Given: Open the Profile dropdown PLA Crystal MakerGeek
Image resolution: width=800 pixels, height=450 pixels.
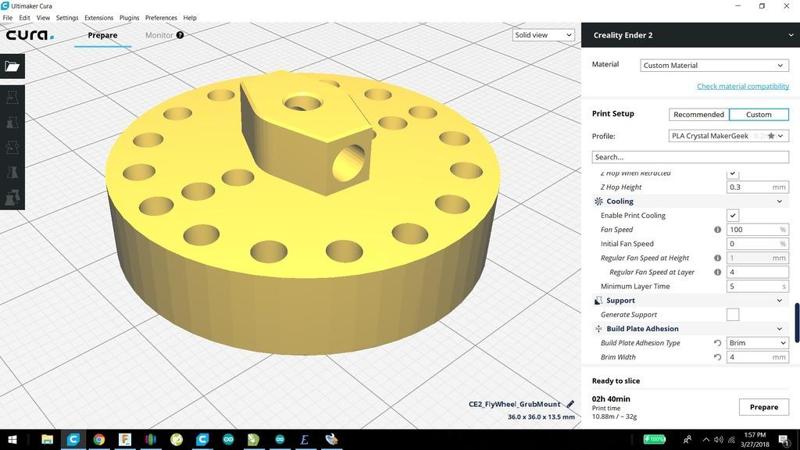Looking at the screenshot, I should 729,136.
